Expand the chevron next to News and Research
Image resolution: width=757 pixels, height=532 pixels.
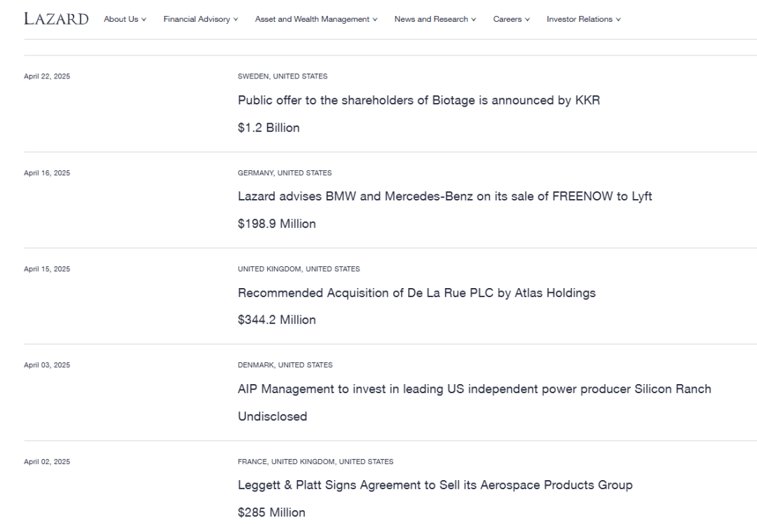coord(474,20)
